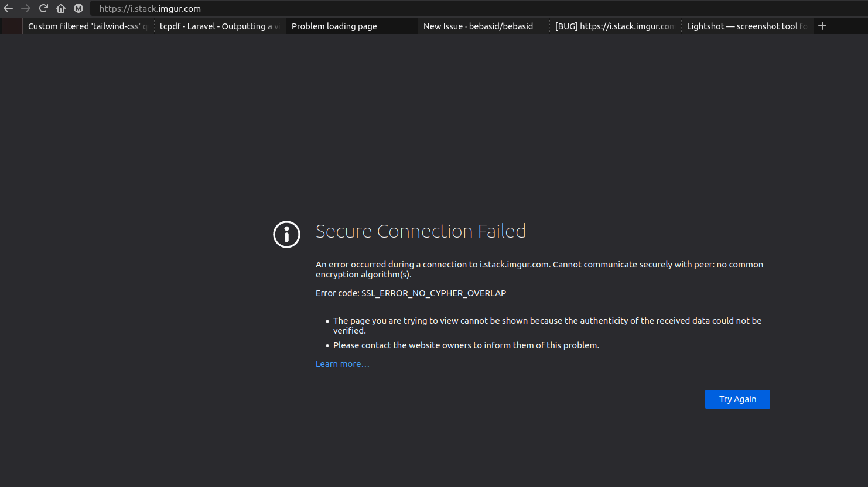Click the Try Again button
The width and height of the screenshot is (868, 487).
(x=737, y=399)
